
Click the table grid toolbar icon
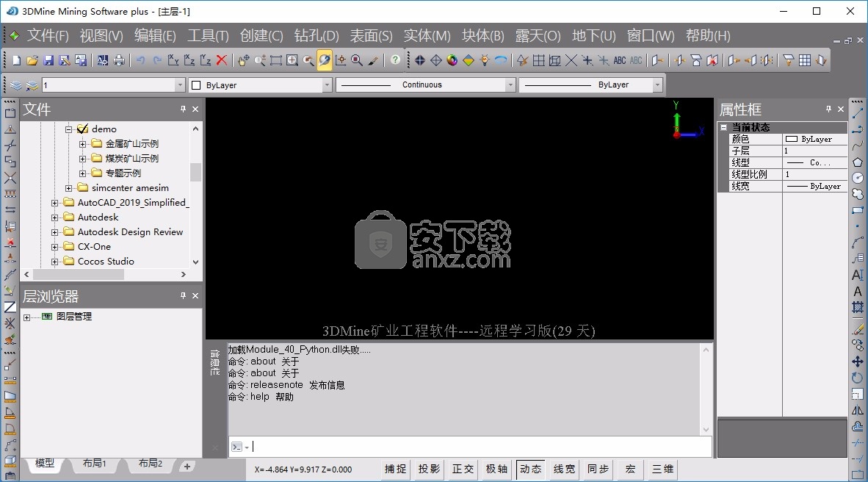click(805, 60)
